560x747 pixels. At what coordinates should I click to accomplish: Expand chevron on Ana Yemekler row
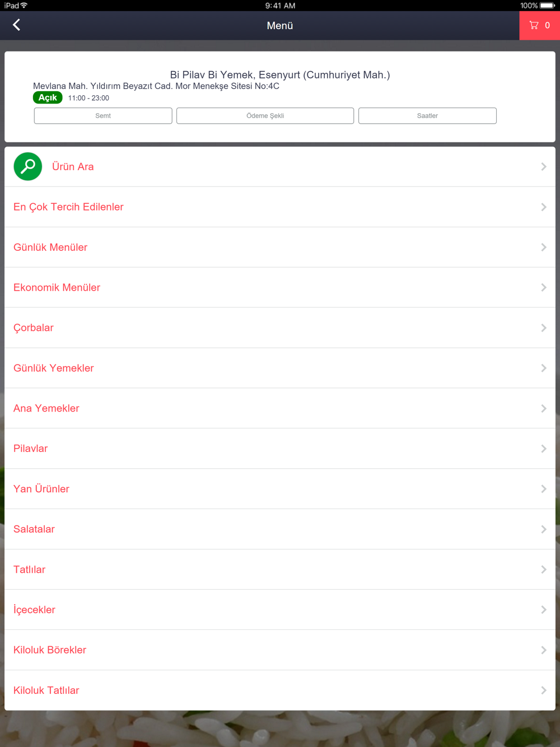pyautogui.click(x=543, y=409)
